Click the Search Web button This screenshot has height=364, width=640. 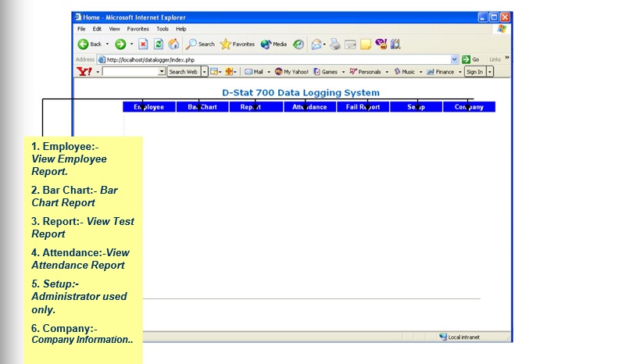tap(183, 72)
